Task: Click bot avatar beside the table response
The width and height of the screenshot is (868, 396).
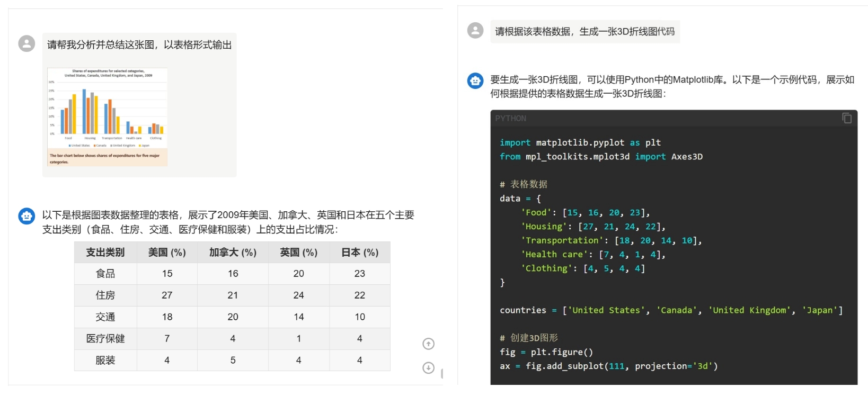Action: click(x=26, y=216)
